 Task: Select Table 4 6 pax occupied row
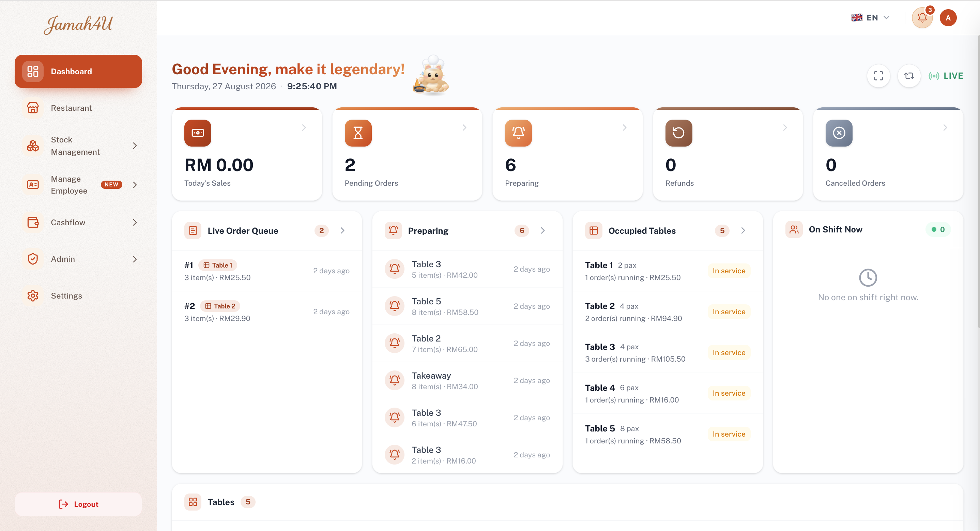point(667,393)
